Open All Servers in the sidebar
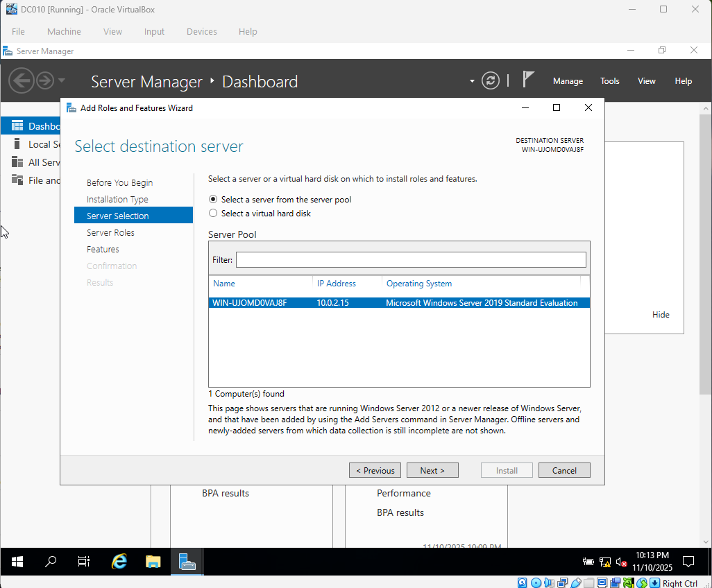 pyautogui.click(x=38, y=162)
